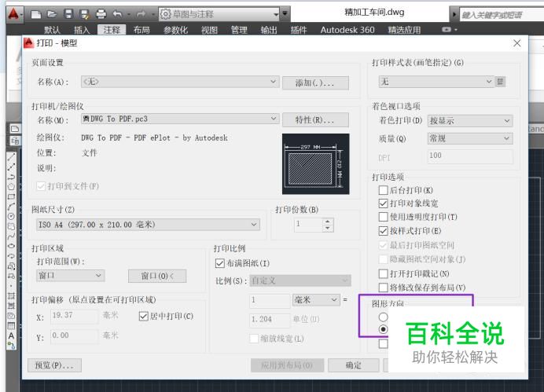This screenshot has height=392, width=544.
Task: Select the Rectangle tool
Action: 12,196
